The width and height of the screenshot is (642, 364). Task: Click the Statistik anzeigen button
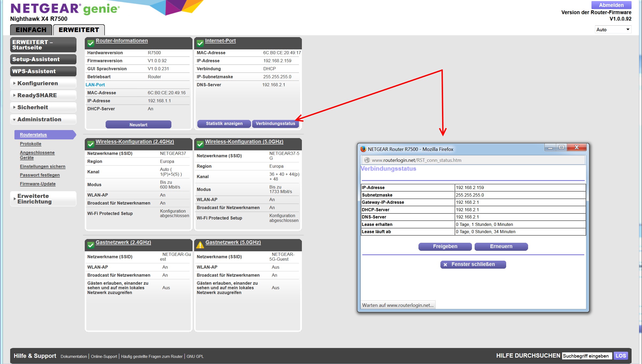point(224,124)
